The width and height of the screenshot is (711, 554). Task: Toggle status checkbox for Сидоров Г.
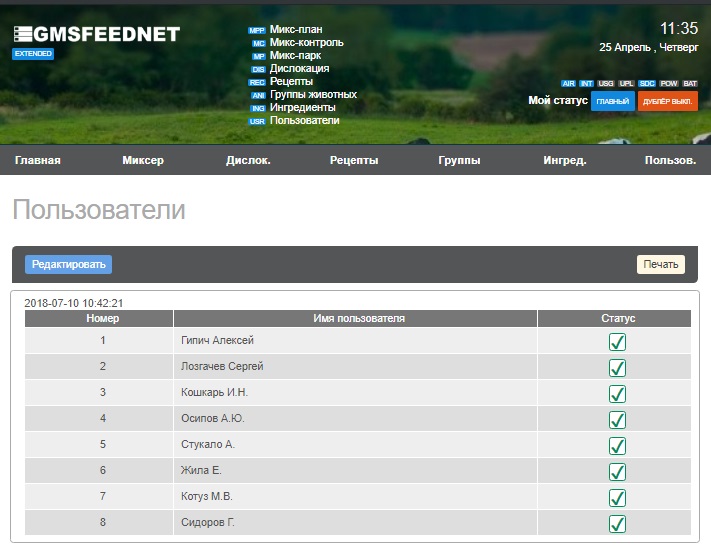pyautogui.click(x=617, y=524)
